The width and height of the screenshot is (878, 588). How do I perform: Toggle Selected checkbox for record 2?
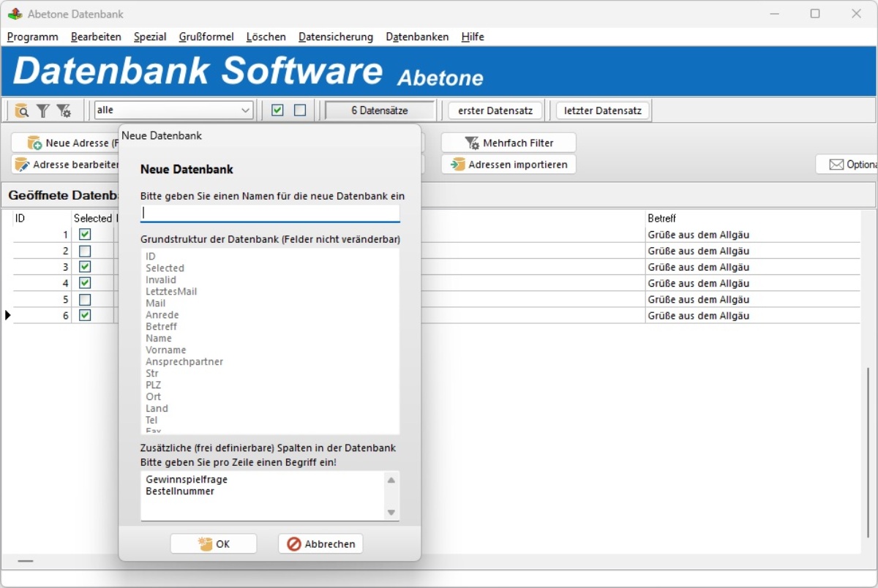click(85, 251)
